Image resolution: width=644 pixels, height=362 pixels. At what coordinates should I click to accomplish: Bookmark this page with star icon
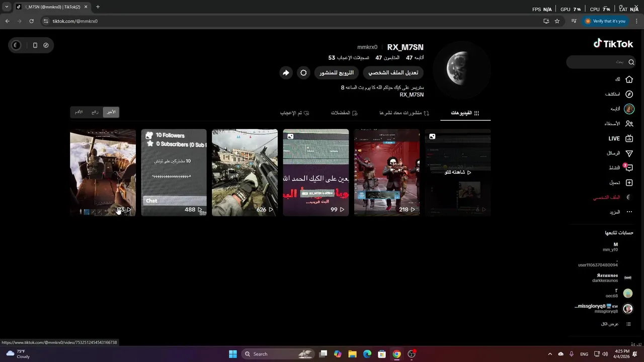pos(557,21)
